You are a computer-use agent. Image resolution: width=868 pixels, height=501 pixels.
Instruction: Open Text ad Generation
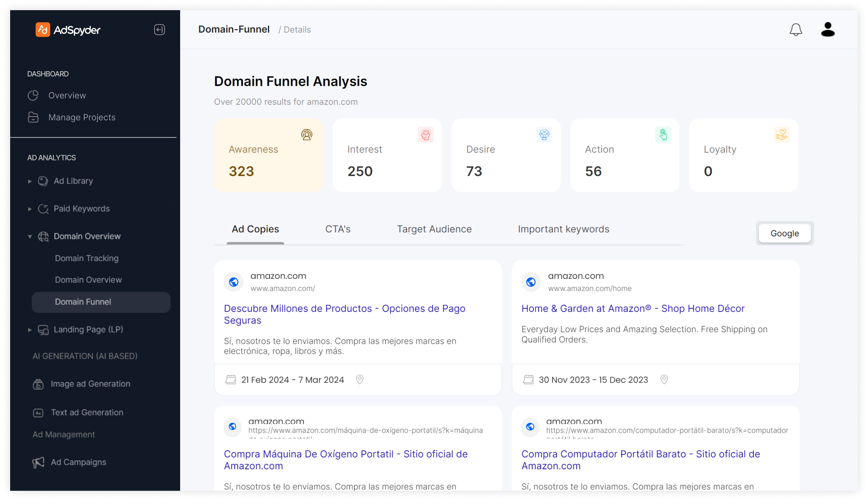87,413
